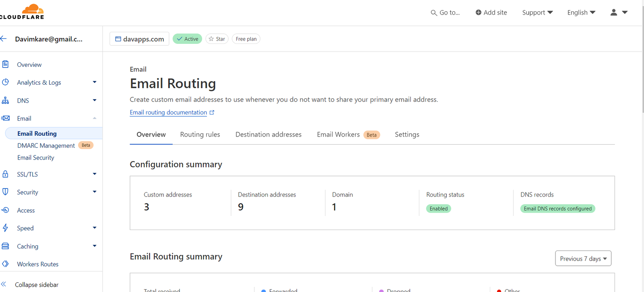Click the user profile avatar icon

point(613,12)
